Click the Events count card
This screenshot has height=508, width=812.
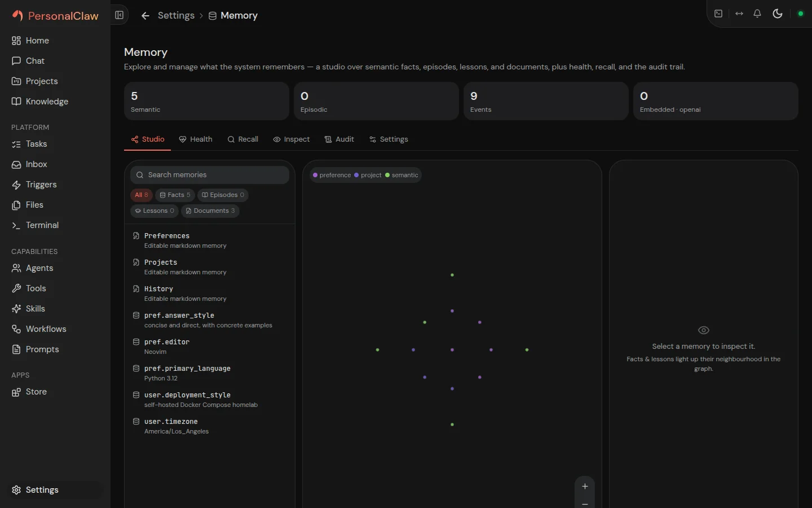point(546,101)
